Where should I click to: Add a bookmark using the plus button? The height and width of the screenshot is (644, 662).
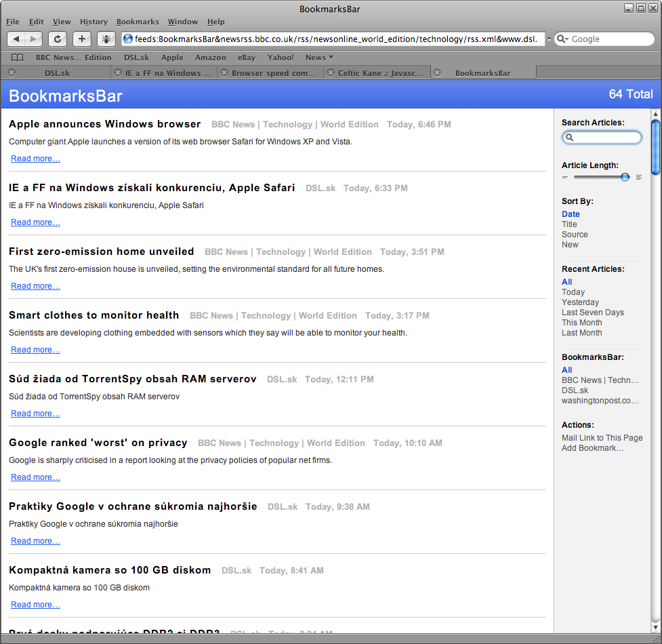pyautogui.click(x=82, y=39)
